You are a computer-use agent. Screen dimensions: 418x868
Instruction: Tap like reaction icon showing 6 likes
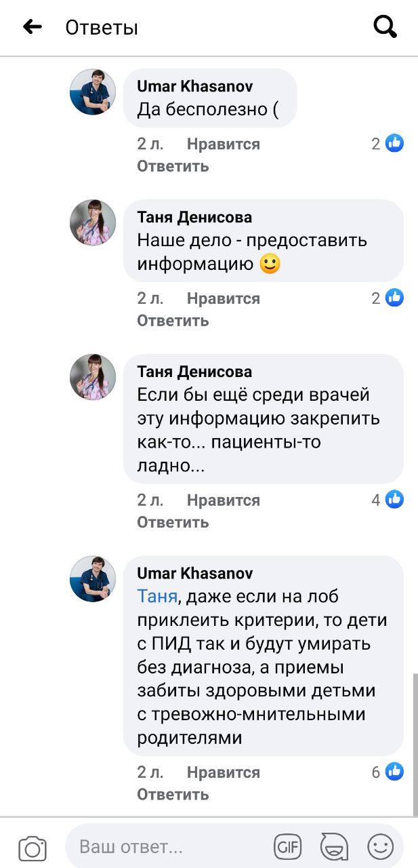coord(394,772)
